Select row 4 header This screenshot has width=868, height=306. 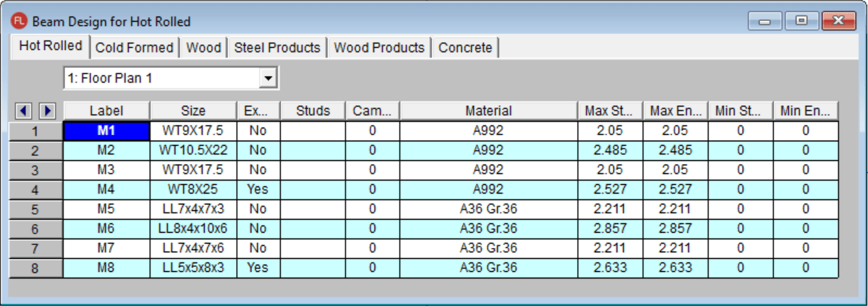[35, 190]
